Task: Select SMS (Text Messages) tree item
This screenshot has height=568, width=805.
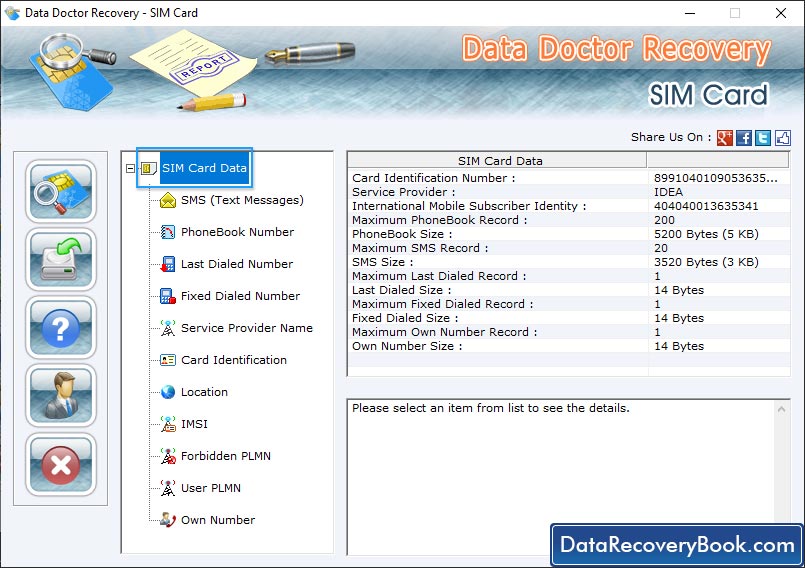Action: pyautogui.click(x=242, y=200)
